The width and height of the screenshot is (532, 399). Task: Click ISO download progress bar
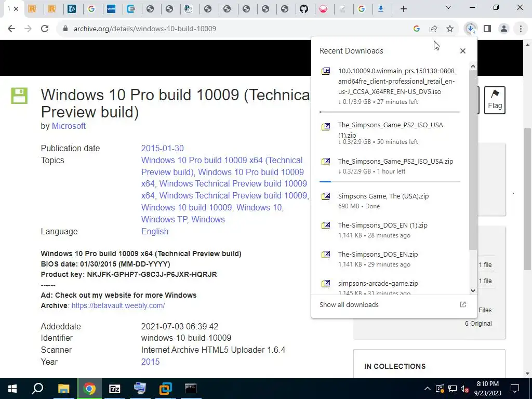390,112
